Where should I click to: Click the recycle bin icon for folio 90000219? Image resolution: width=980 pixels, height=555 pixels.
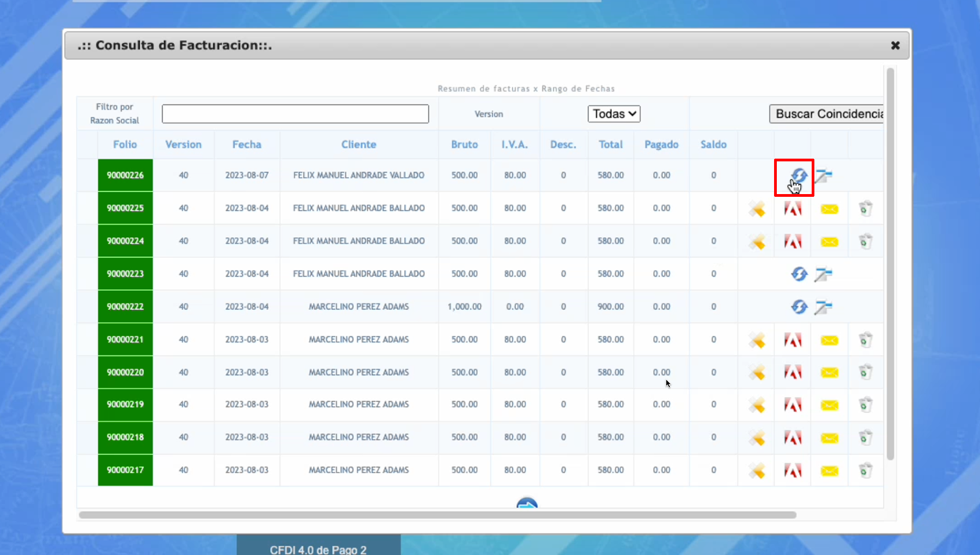[x=865, y=405]
